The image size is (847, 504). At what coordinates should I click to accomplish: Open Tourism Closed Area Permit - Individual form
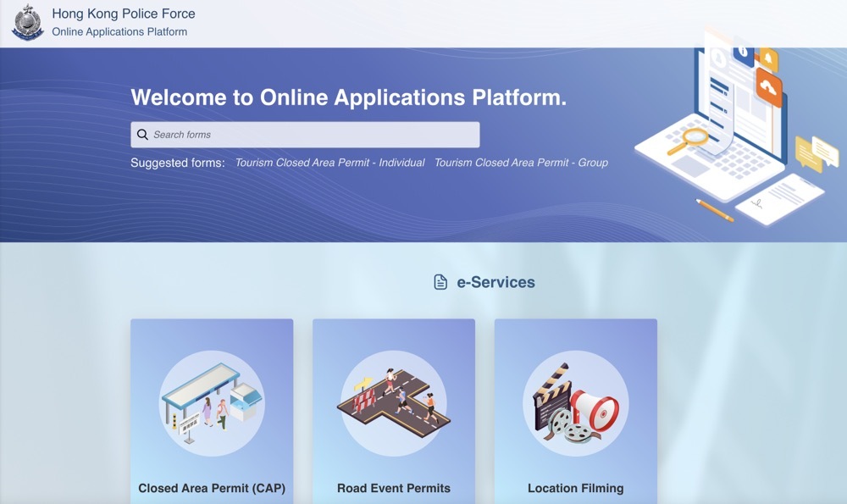tap(329, 163)
